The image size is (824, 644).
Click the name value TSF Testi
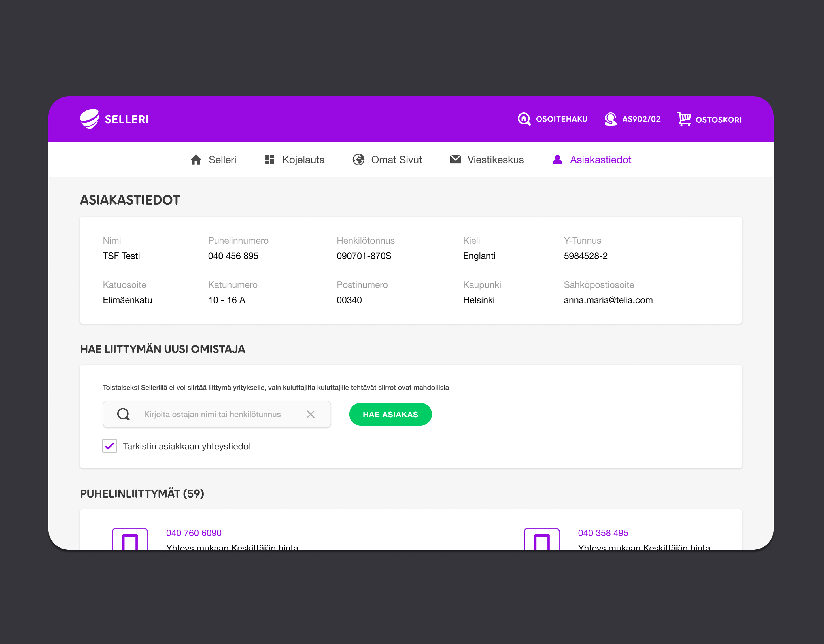tap(121, 256)
